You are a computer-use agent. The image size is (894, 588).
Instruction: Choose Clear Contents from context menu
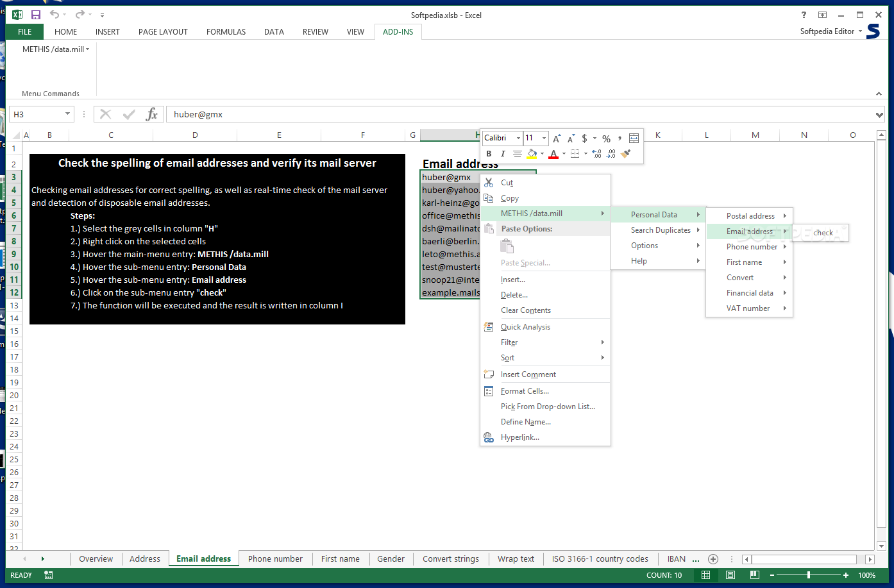(x=545, y=310)
